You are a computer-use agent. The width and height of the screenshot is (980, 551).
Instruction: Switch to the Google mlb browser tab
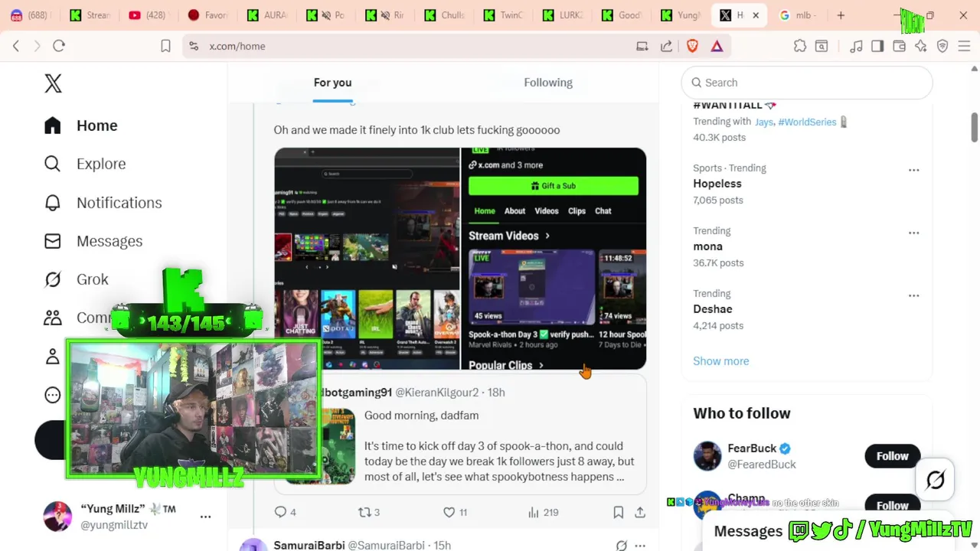tap(798, 15)
